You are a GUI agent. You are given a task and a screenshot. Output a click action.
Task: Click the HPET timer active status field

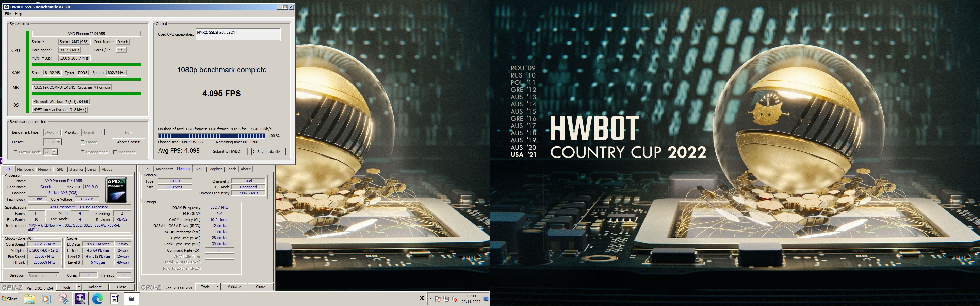[60, 110]
